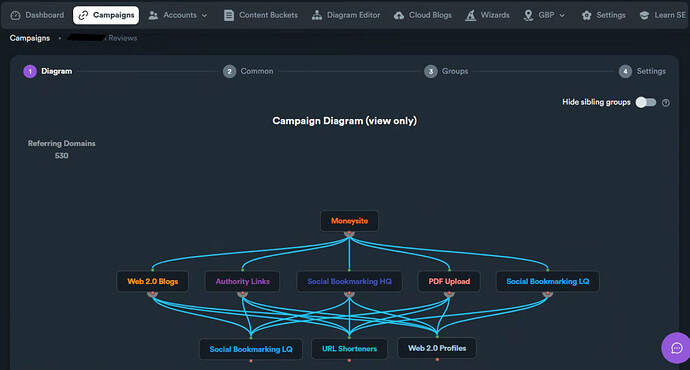The image size is (690, 370).
Task: Click the GBP map pin icon
Action: click(x=528, y=15)
